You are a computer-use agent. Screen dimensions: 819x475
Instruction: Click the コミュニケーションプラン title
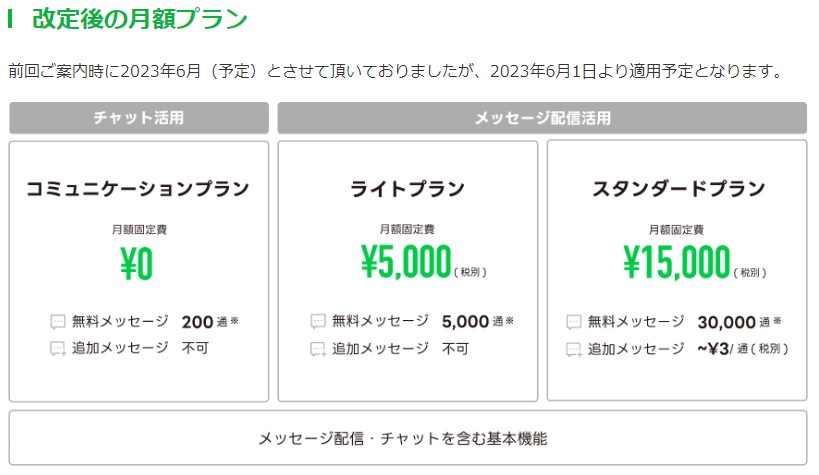tap(138, 188)
